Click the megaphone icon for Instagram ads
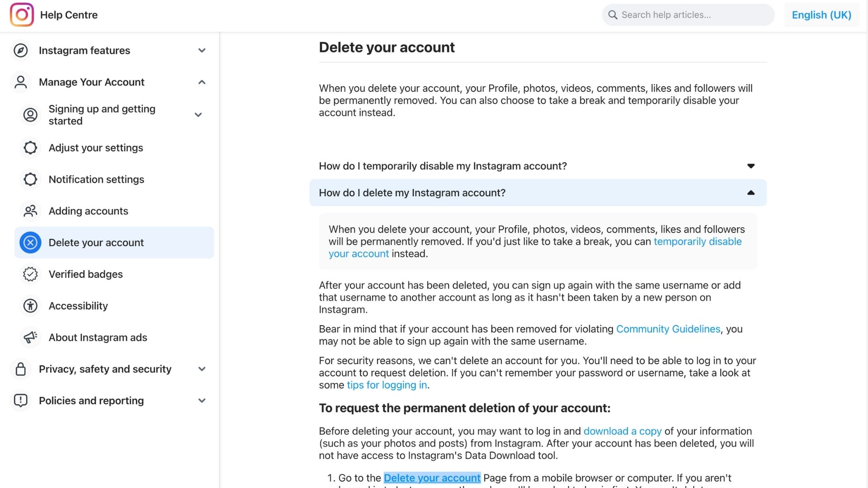The image size is (868, 488). pyautogui.click(x=30, y=338)
